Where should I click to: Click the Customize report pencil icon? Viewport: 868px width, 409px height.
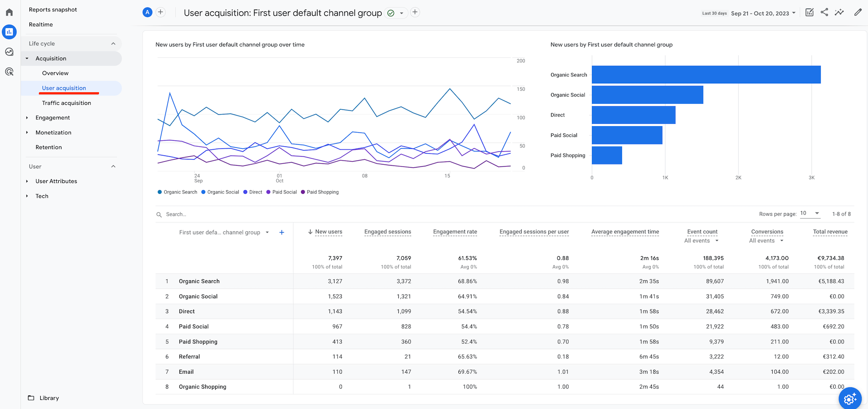click(858, 13)
